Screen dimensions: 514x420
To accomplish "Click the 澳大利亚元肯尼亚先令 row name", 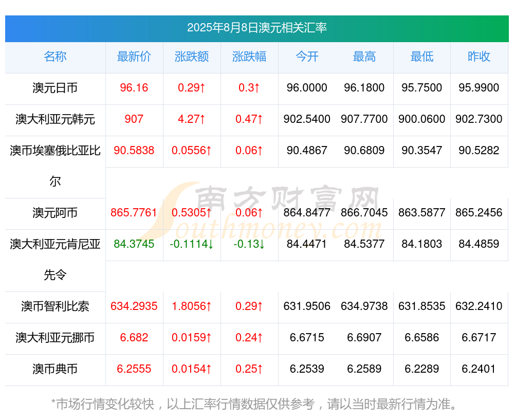I will 55,259.
